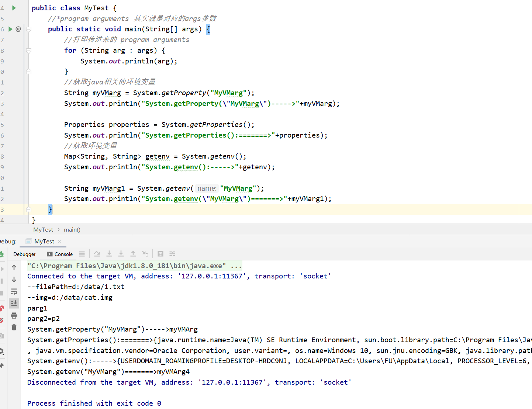This screenshot has width=532, height=409.
Task: Enable the Scroll to End toggle
Action: (14, 303)
